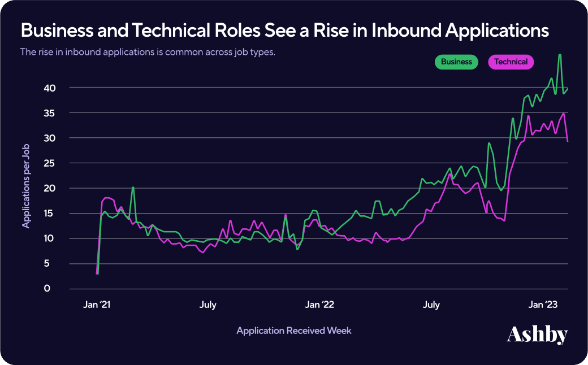Click the 25 y-axis label
This screenshot has height=365, width=588.
coord(50,163)
